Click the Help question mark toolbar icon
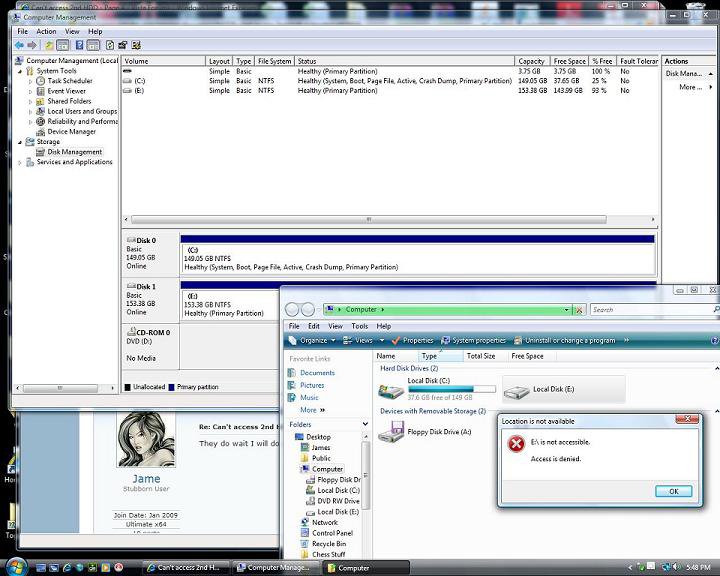This screenshot has width=720, height=576. 79,45
